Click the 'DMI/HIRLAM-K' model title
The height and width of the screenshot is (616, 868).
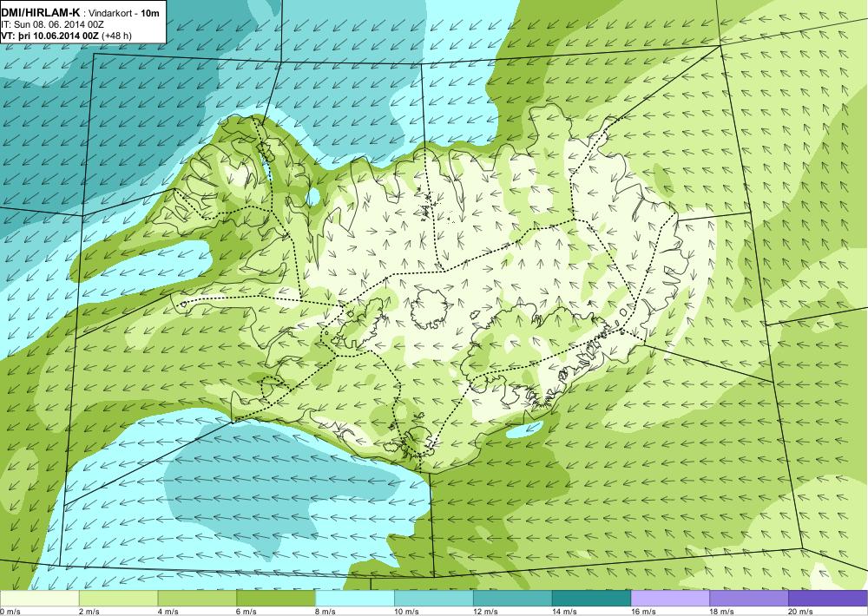pyautogui.click(x=41, y=13)
